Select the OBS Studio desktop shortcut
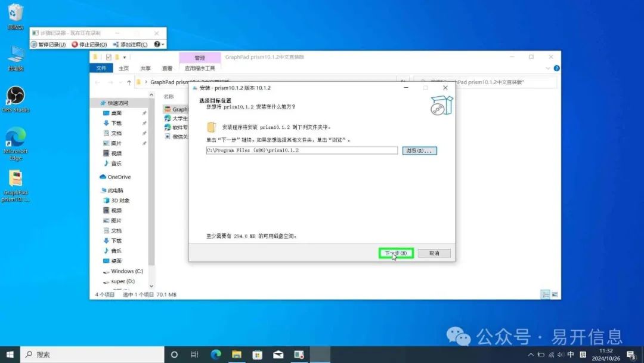 (16, 99)
